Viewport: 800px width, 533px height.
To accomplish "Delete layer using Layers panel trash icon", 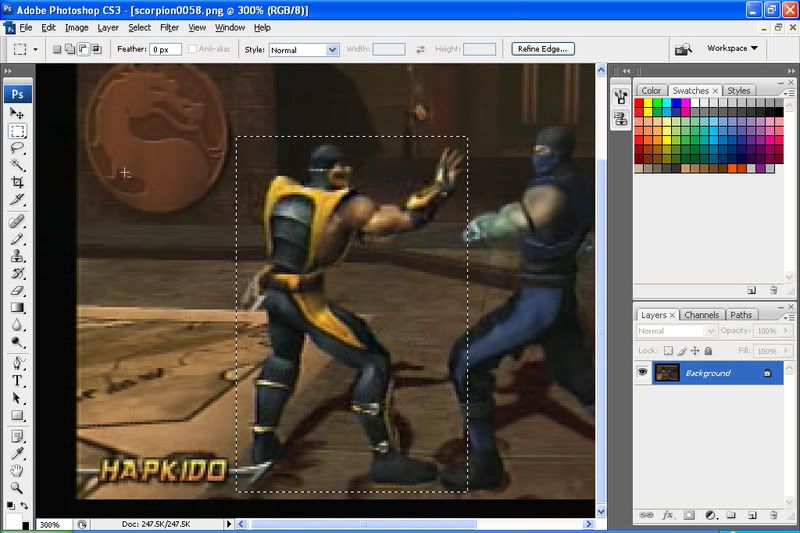I will (773, 515).
